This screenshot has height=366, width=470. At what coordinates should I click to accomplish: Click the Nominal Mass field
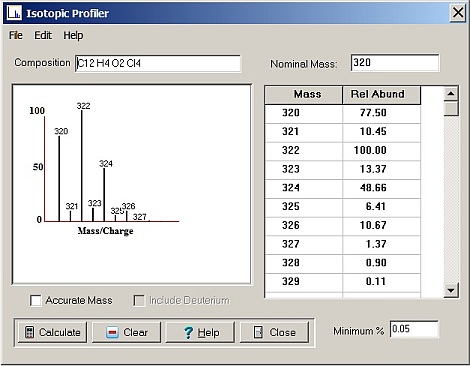[x=395, y=63]
